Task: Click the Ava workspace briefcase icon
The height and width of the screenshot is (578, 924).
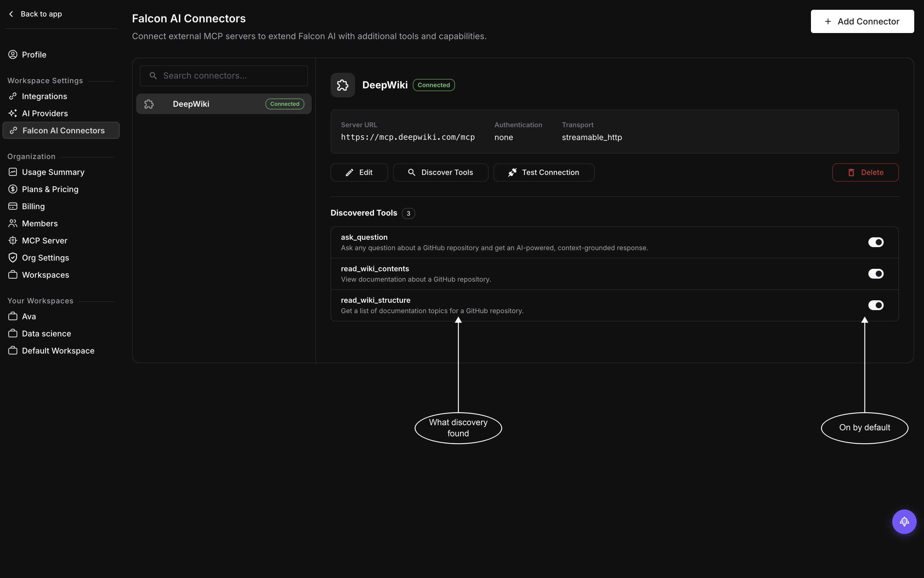Action: (13, 317)
